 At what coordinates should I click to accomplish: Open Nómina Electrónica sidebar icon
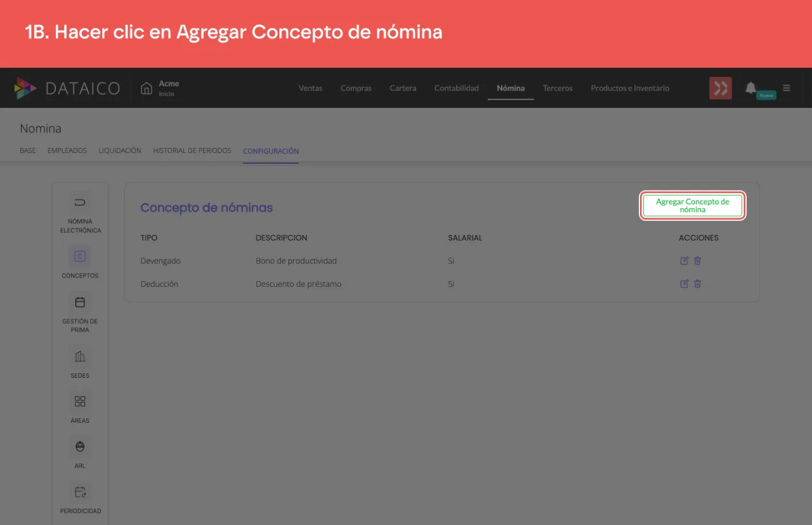(x=80, y=203)
